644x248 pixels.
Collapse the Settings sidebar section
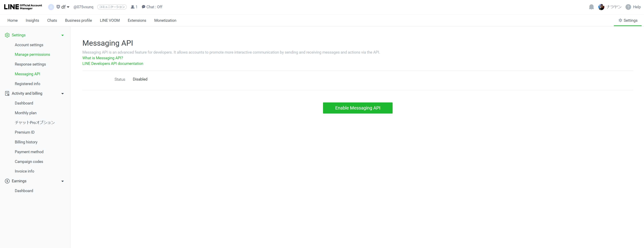pyautogui.click(x=63, y=35)
